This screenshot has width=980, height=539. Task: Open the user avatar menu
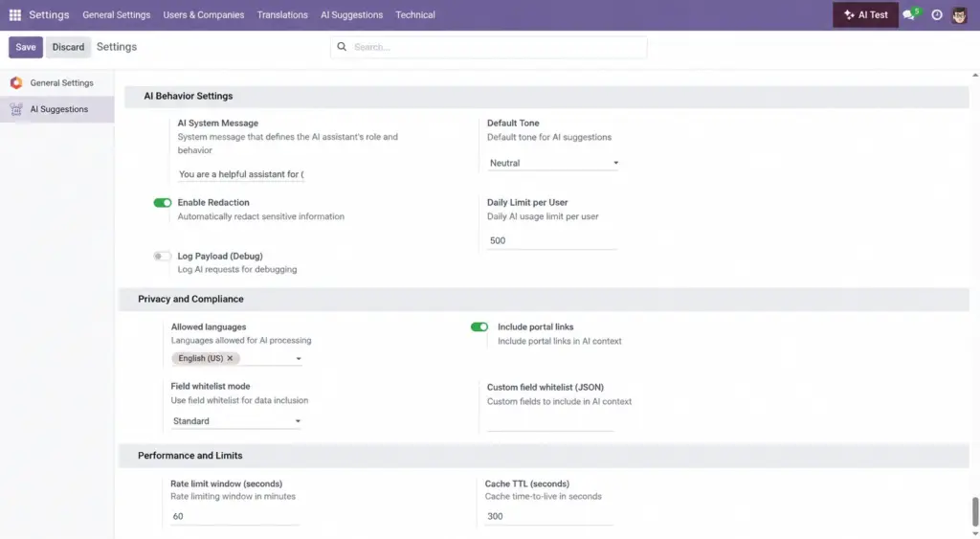(959, 14)
